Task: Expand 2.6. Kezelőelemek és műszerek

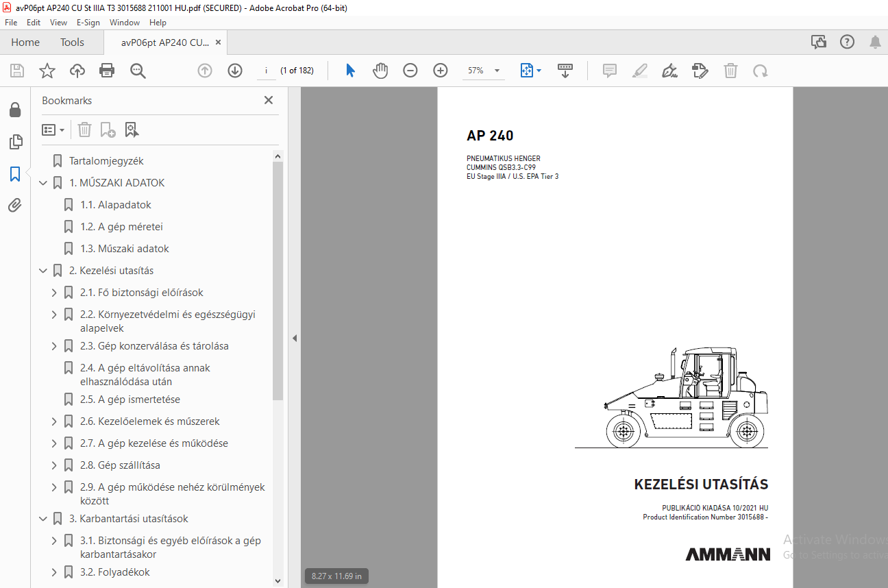Action: [54, 421]
